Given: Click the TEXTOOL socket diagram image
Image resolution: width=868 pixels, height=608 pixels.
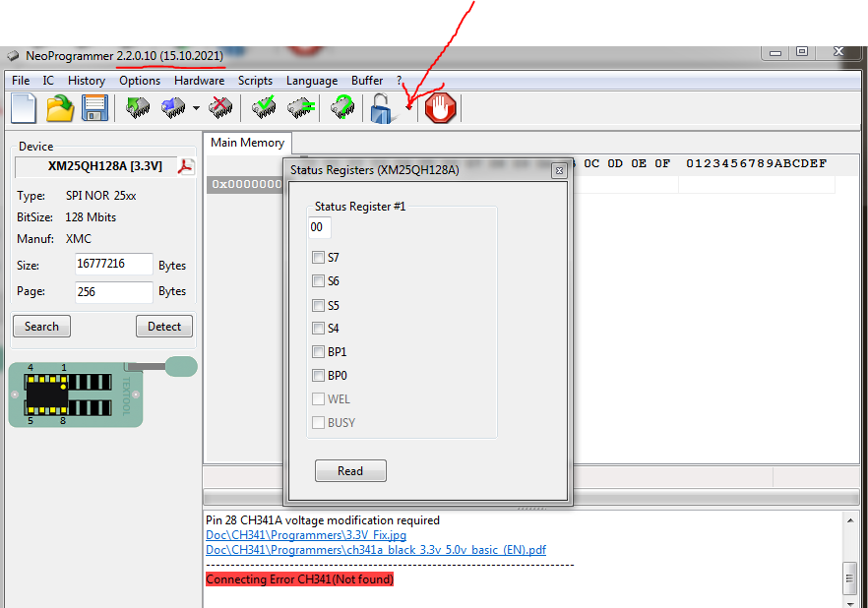Looking at the screenshot, I should (103, 393).
